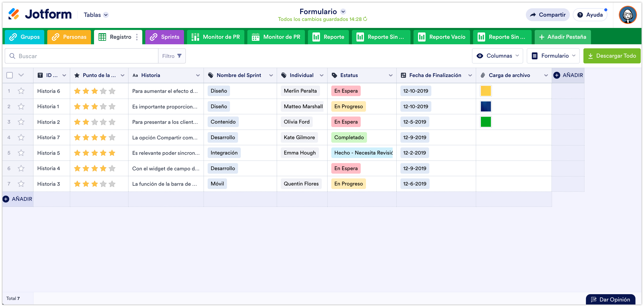644x307 pixels.
Task: Expand the Estatus column menu arrow
Action: tap(390, 75)
